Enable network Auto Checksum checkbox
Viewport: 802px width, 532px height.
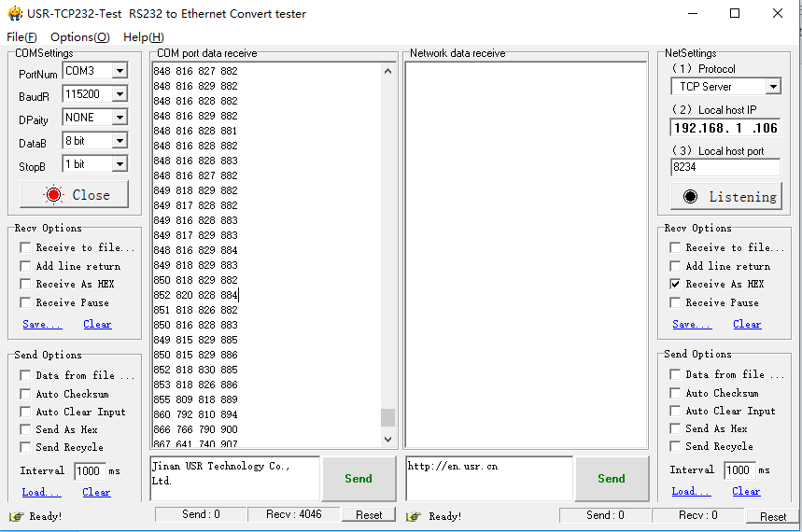[x=675, y=393]
